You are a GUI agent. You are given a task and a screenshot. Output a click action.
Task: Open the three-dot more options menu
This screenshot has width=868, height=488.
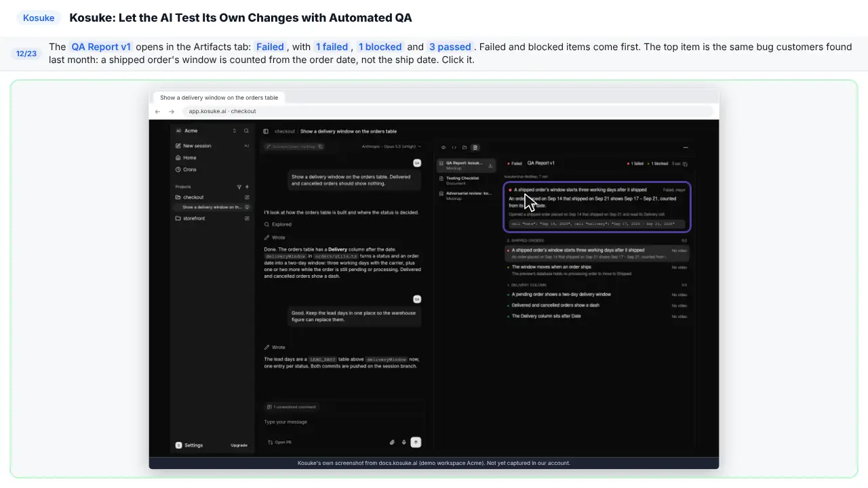[x=686, y=147]
